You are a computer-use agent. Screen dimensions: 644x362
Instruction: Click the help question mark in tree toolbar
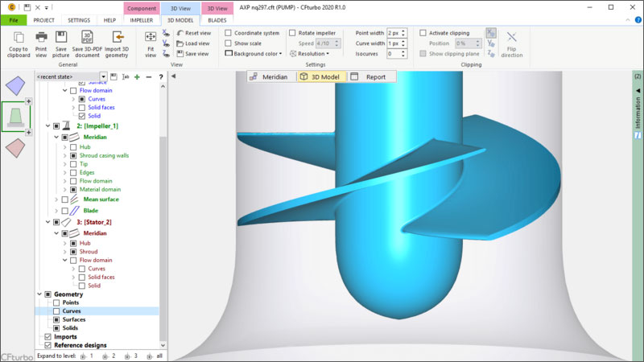161,76
